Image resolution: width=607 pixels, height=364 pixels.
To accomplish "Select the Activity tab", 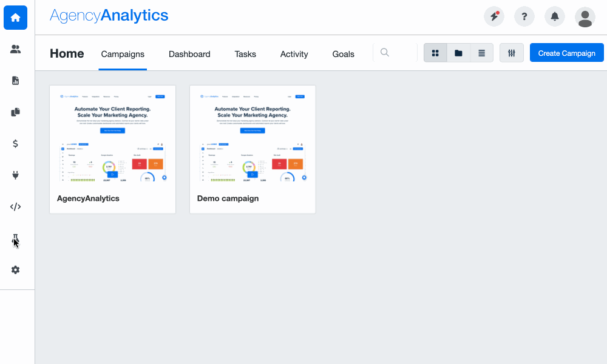I will tap(294, 54).
